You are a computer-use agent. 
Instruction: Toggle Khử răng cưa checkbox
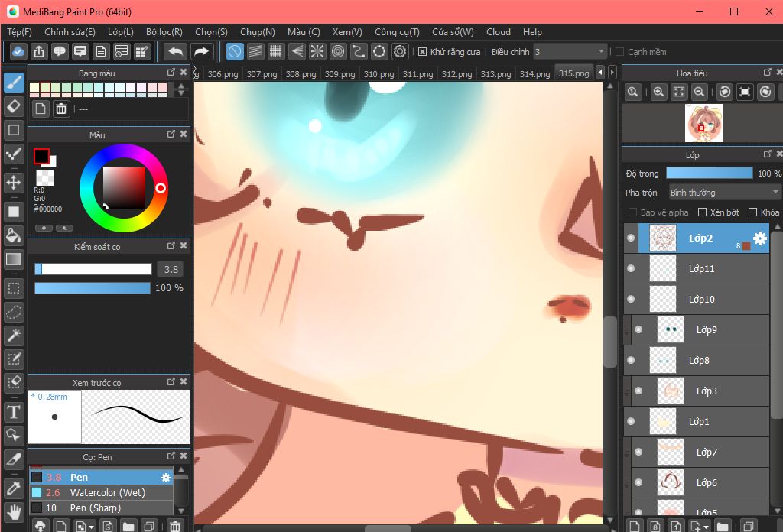(x=422, y=52)
